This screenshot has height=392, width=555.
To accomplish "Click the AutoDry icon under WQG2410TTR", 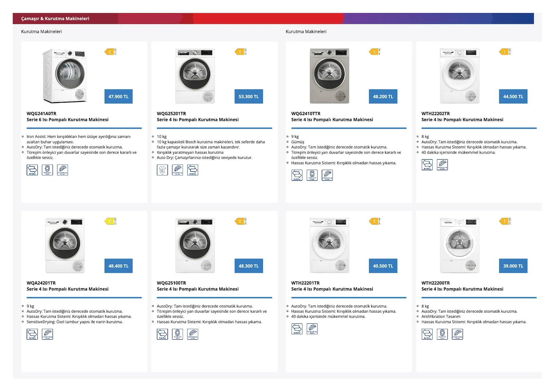I will 297,175.
